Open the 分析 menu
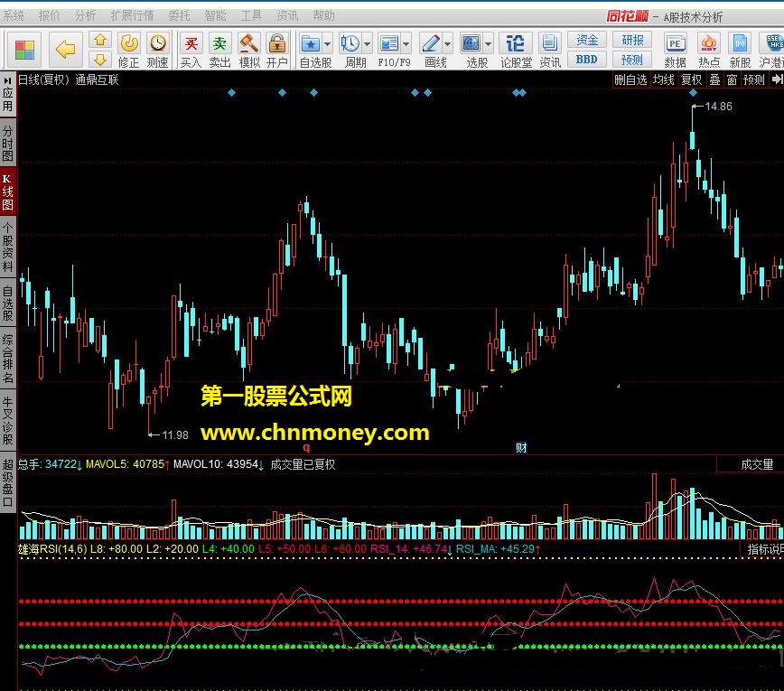This screenshot has width=784, height=691. (85, 15)
